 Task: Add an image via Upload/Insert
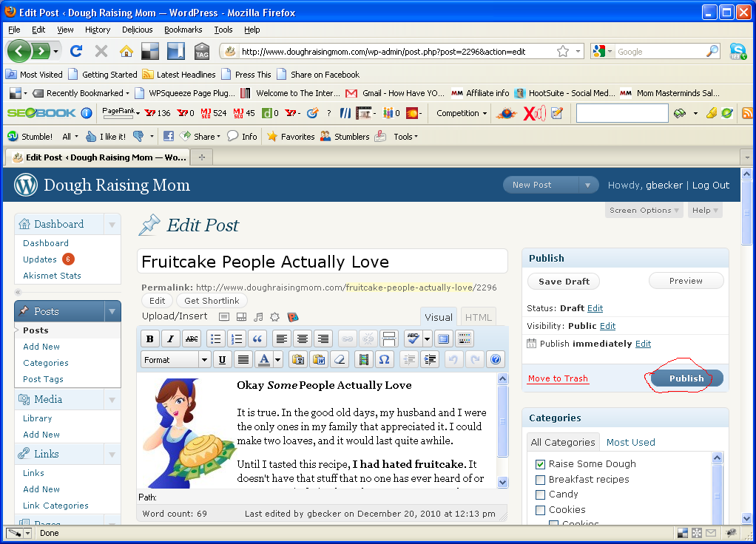[223, 316]
